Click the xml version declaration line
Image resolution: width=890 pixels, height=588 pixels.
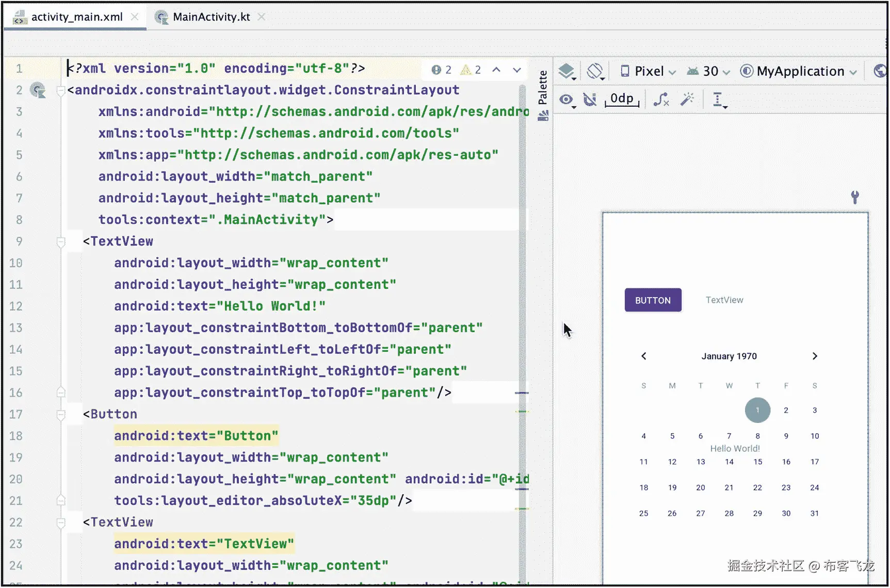(216, 69)
